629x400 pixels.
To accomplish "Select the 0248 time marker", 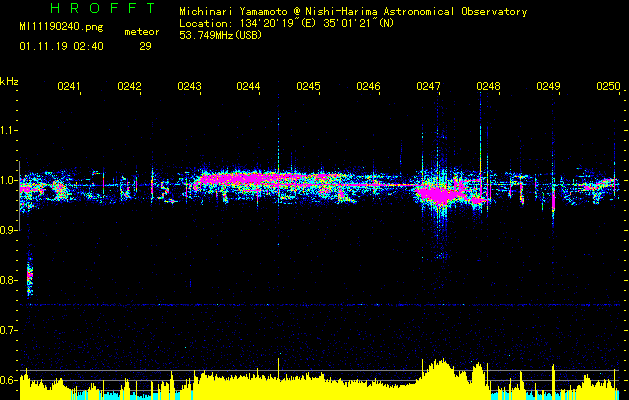I will coord(488,86).
